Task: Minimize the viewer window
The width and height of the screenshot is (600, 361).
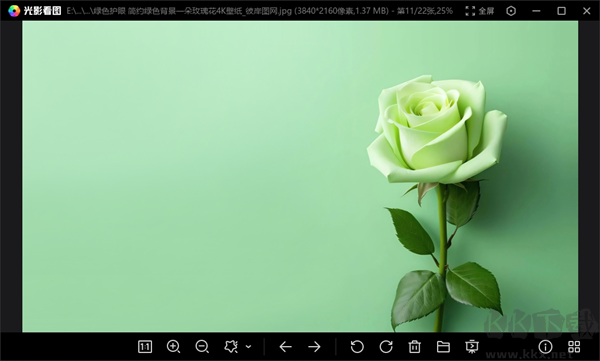Action: 536,11
